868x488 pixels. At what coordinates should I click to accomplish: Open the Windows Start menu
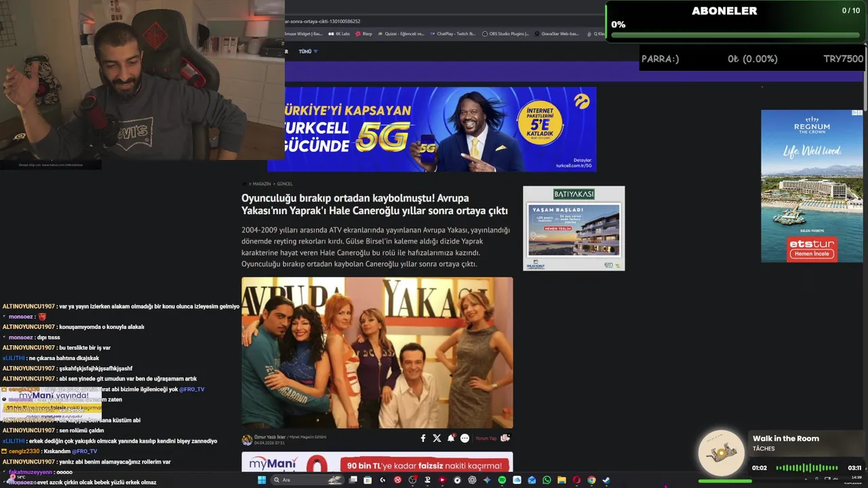click(x=262, y=480)
